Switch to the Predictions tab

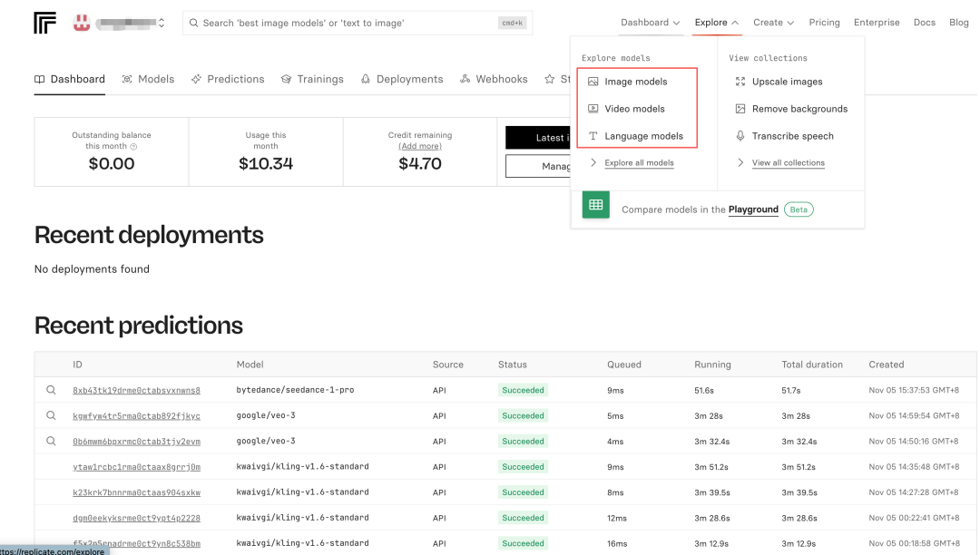point(228,79)
